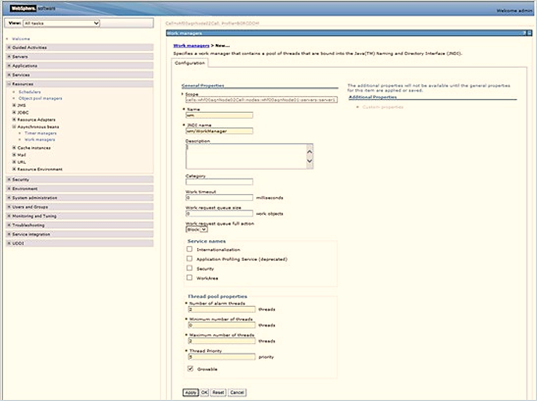The width and height of the screenshot is (537, 401).
Task: Collapse the Asynchronous beans tree node
Action: 14,127
